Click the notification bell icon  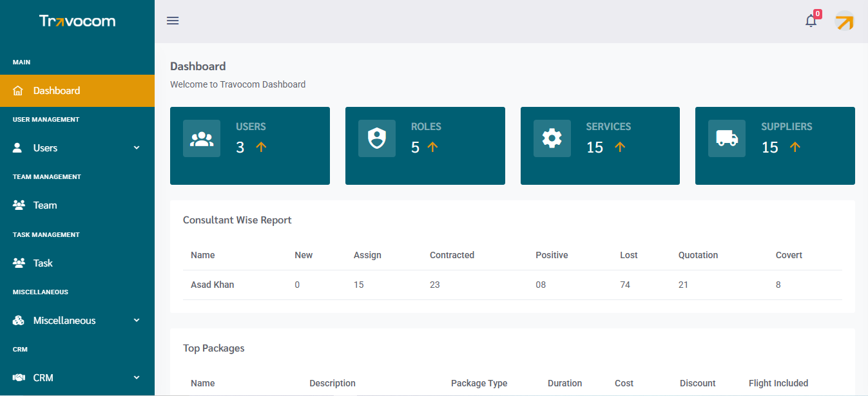[x=810, y=21]
